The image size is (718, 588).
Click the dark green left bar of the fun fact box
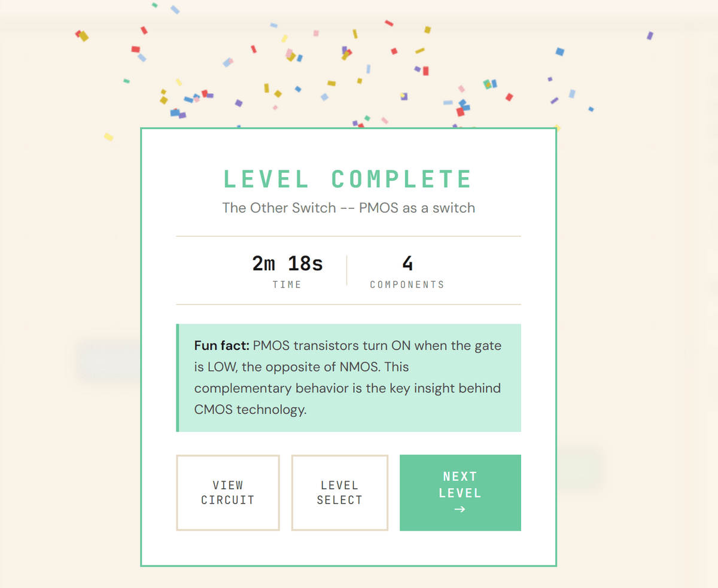click(x=178, y=378)
